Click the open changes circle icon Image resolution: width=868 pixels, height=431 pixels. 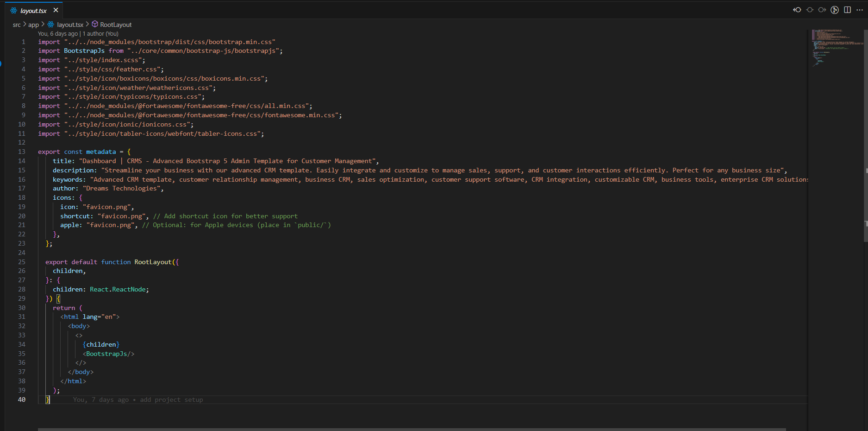pos(810,10)
